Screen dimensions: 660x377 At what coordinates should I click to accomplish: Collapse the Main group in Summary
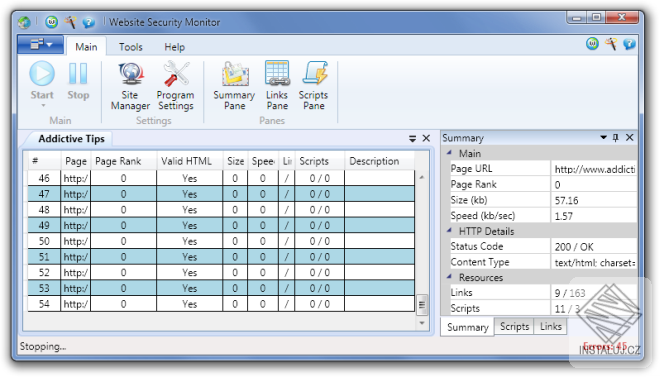pos(449,153)
